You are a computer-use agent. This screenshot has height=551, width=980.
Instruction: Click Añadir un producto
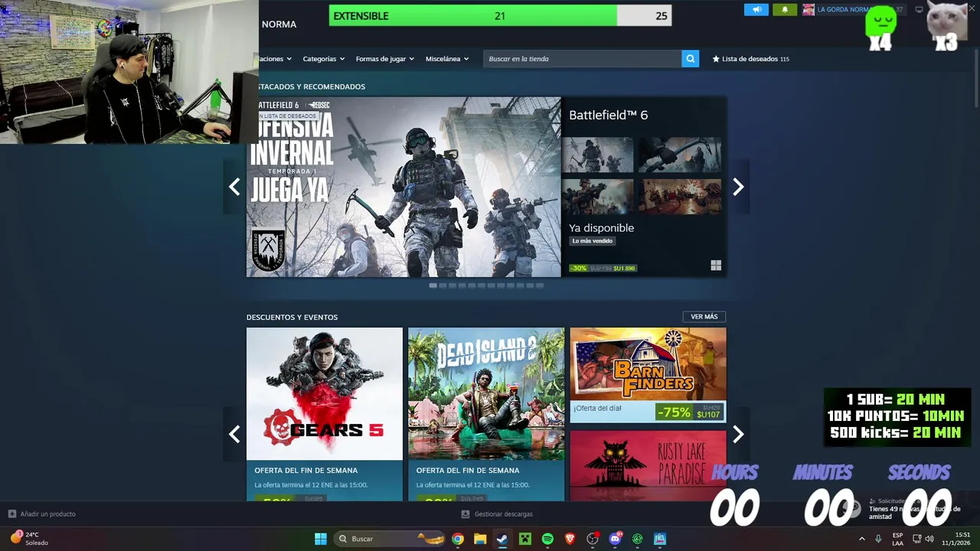[x=47, y=514]
